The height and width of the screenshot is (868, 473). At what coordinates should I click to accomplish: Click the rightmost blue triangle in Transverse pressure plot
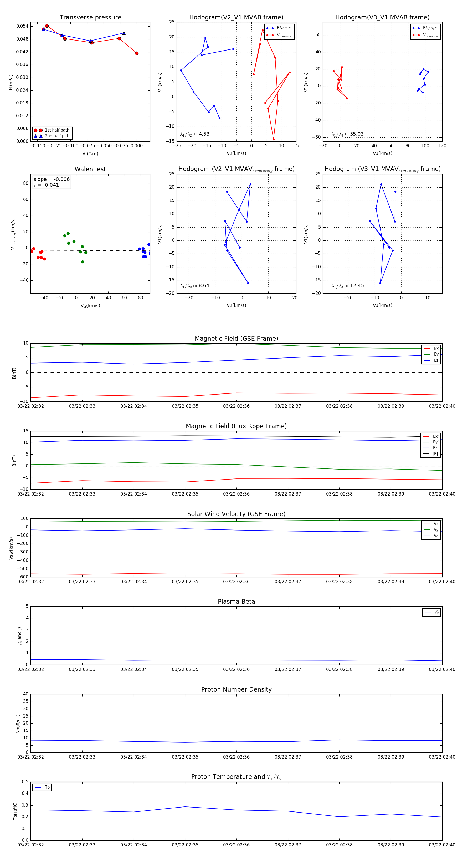pos(124,33)
